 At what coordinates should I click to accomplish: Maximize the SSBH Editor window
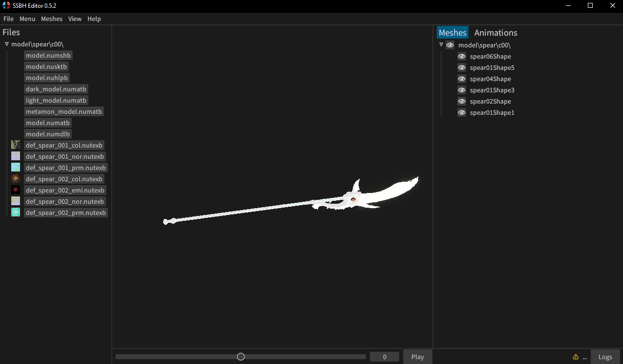coord(590,5)
